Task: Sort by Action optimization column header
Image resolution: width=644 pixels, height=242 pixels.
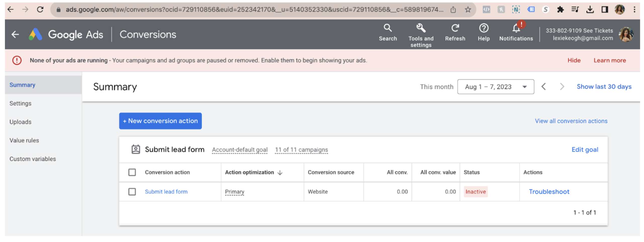Action: (254, 172)
